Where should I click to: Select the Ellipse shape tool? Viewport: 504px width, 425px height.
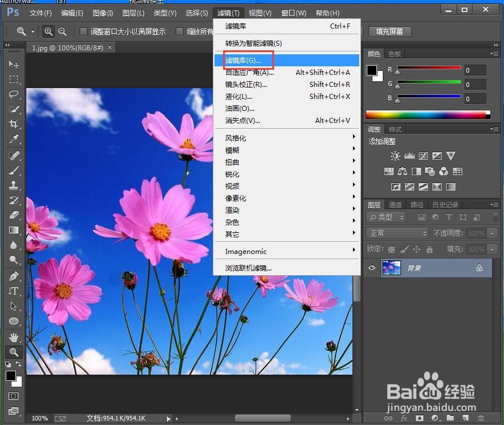[x=14, y=321]
